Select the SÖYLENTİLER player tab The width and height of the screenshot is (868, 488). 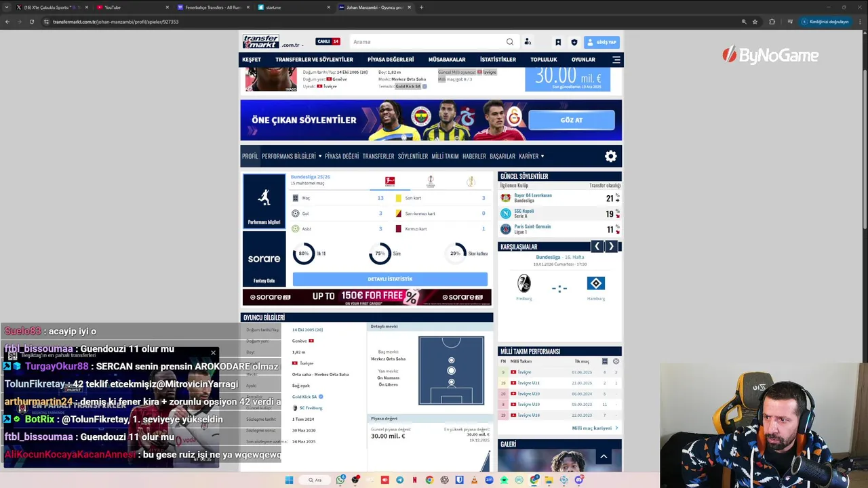[x=413, y=156]
